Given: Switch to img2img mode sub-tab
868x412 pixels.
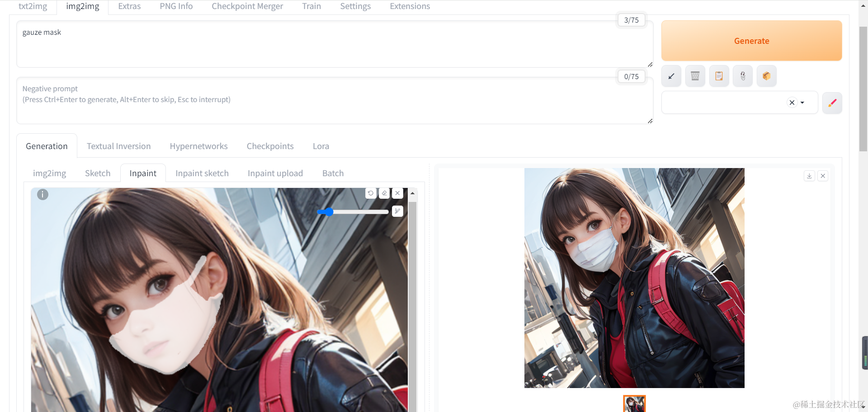Looking at the screenshot, I should pos(49,173).
